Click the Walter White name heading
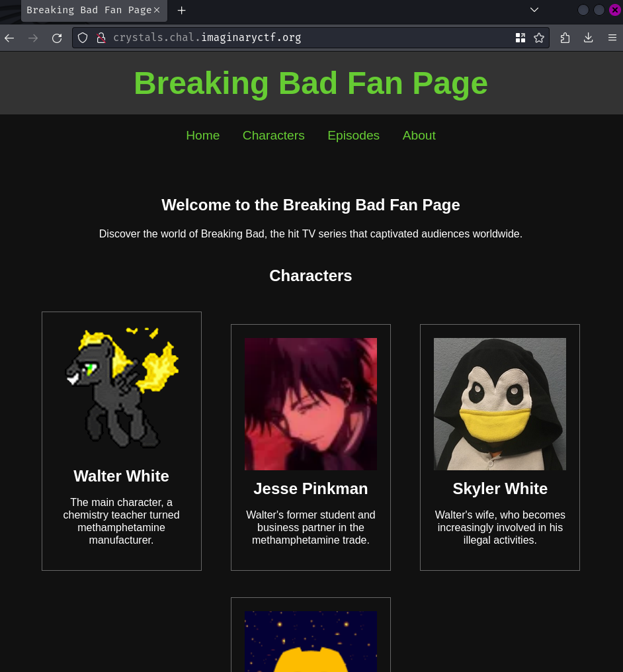The height and width of the screenshot is (672, 623). [121, 476]
